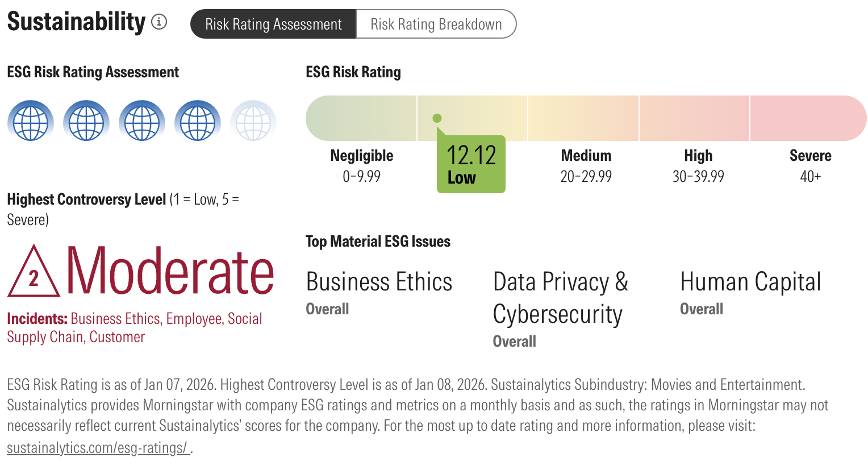The image size is (868, 474).
Task: Click the Severe segment of risk bar
Action: coord(808,118)
